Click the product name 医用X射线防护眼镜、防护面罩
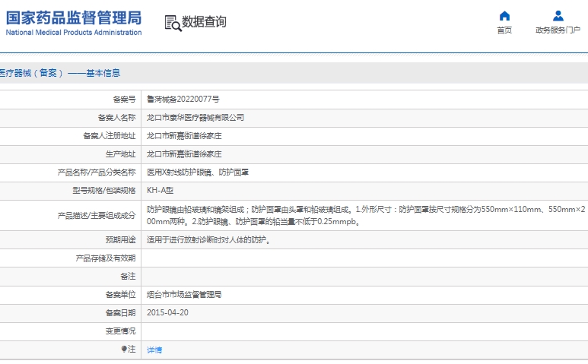 198,173
